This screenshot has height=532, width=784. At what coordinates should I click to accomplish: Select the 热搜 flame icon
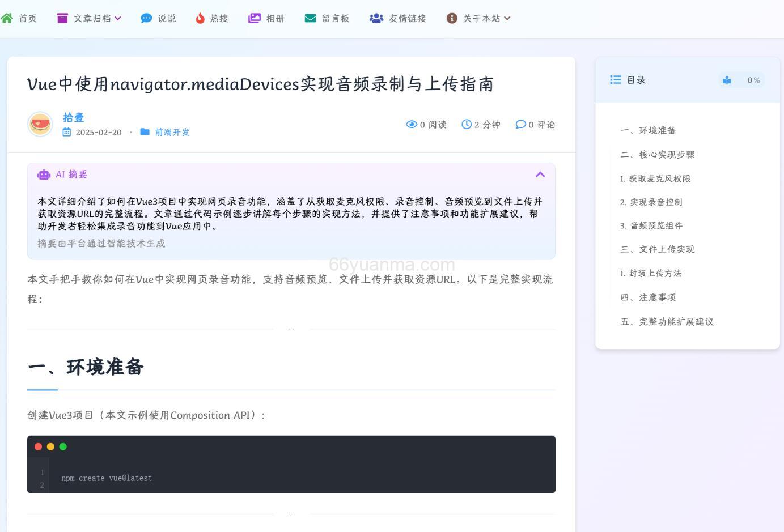pyautogui.click(x=200, y=18)
